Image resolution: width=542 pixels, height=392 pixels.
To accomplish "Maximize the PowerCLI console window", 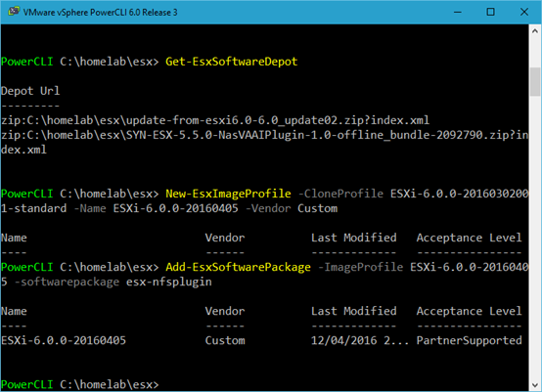I will pos(490,12).
